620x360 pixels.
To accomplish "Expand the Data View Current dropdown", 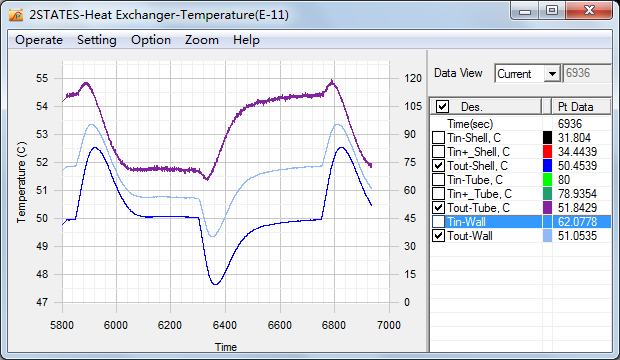I will click(x=552, y=74).
